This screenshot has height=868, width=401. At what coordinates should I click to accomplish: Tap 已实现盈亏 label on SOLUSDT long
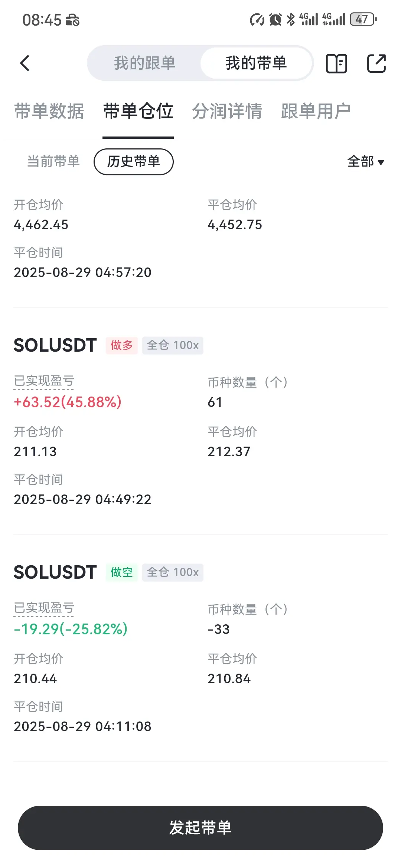tap(44, 381)
